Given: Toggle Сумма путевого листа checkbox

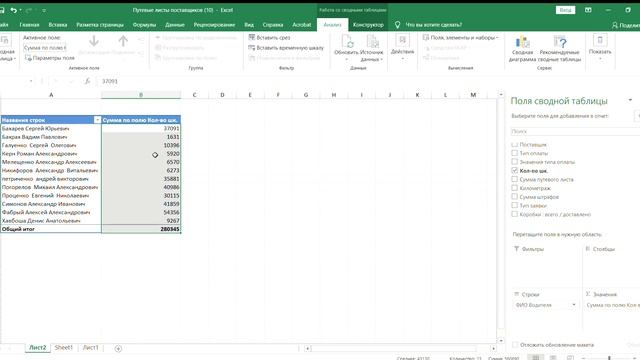Looking at the screenshot, I should click(514, 179).
